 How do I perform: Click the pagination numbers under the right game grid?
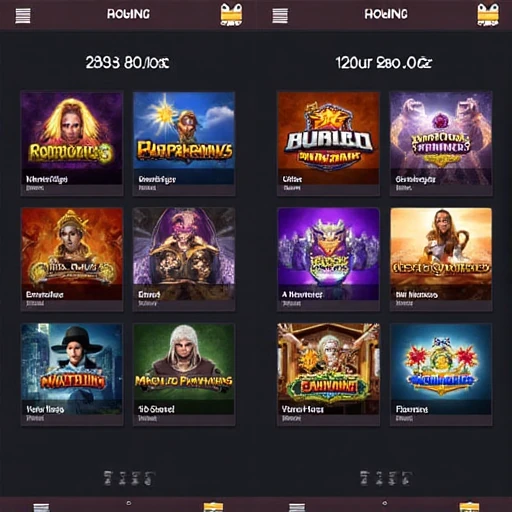click(x=386, y=478)
